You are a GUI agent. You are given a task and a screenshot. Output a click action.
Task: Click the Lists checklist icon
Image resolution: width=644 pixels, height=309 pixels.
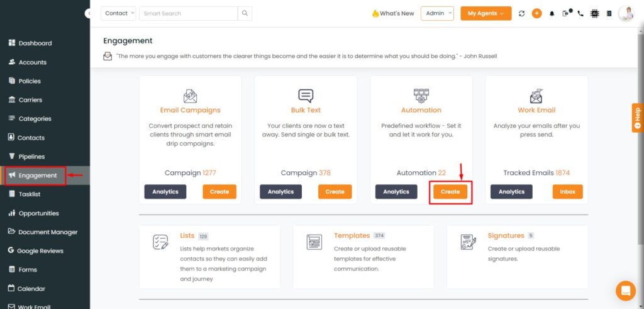(160, 242)
